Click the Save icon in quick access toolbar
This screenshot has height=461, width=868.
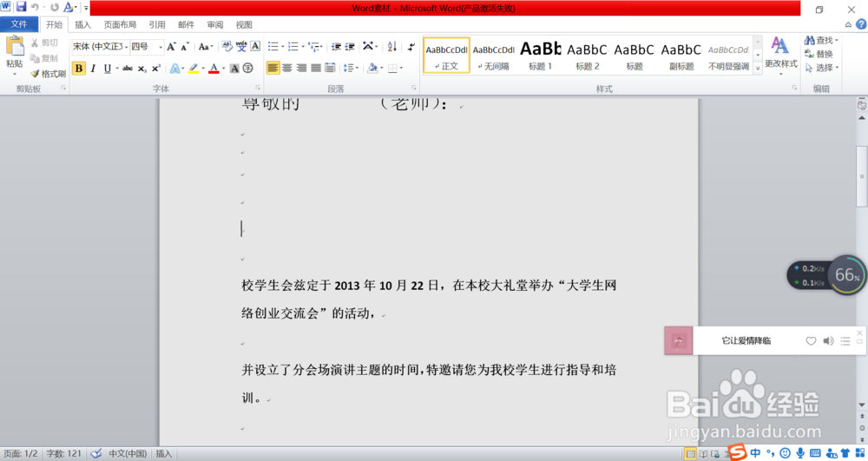coord(21,7)
